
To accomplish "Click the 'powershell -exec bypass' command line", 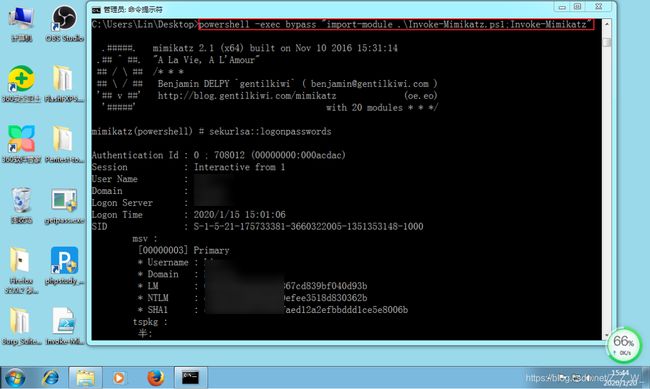I will (x=395, y=24).
